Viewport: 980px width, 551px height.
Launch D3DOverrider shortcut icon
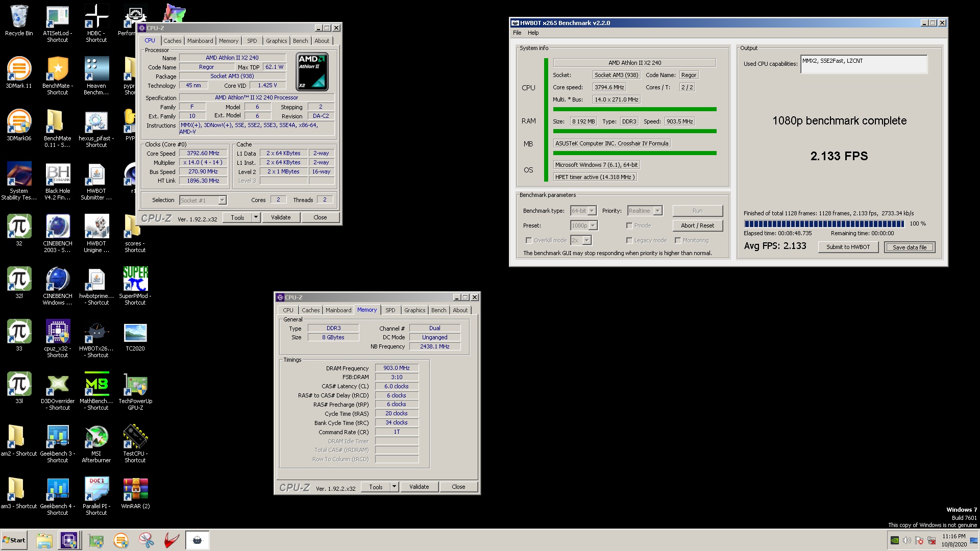point(58,391)
